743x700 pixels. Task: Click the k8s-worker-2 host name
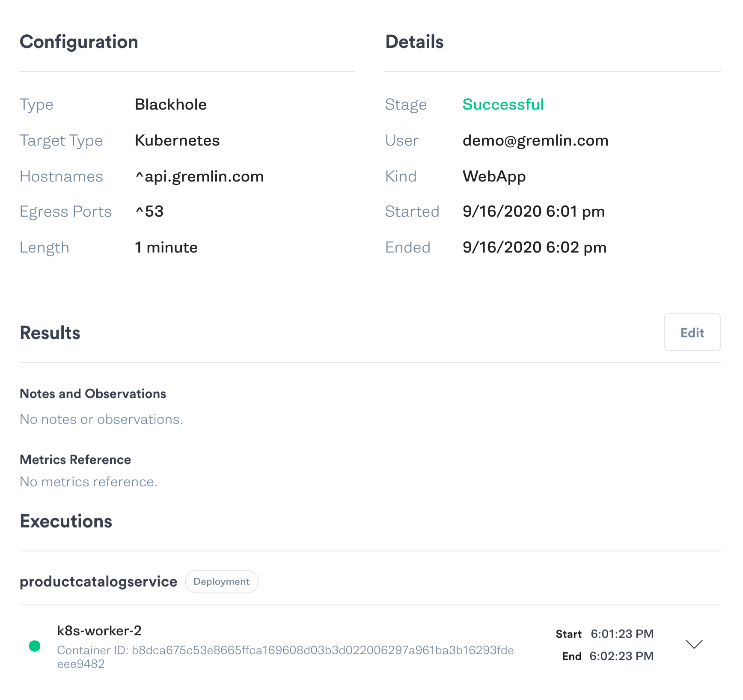point(99,630)
